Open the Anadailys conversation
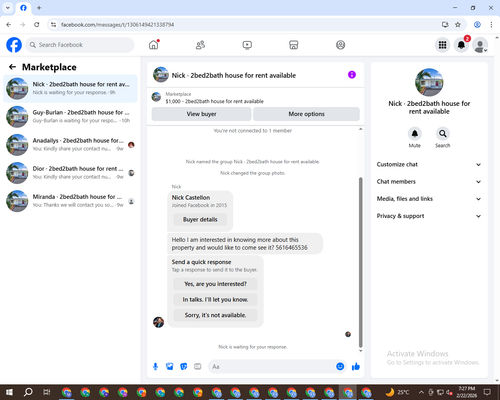500x400 pixels. pyautogui.click(x=70, y=144)
